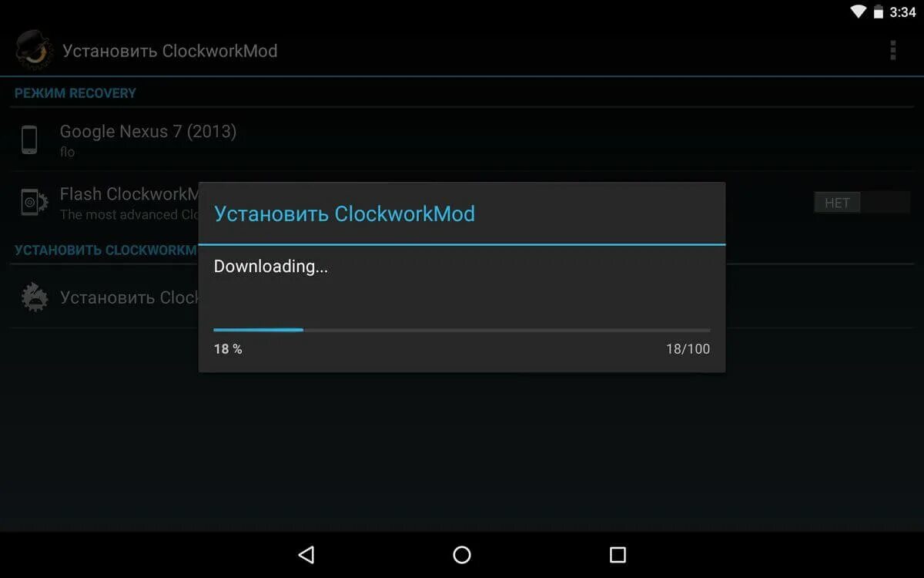Tap the battery status icon
924x578 pixels.
pyautogui.click(x=878, y=12)
